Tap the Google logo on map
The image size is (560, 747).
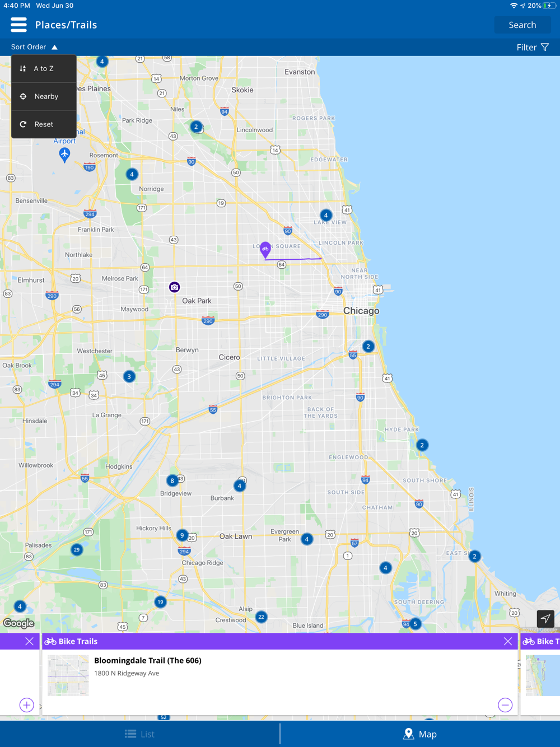point(18,623)
